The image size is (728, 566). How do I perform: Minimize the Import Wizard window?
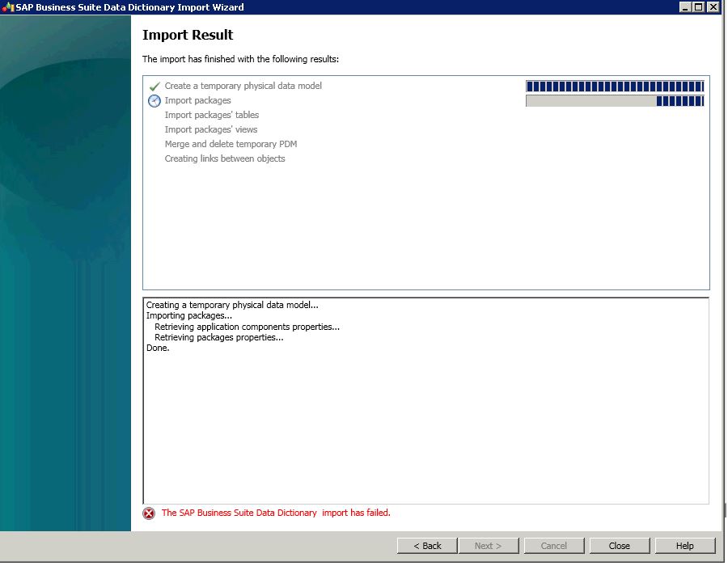(685, 7)
